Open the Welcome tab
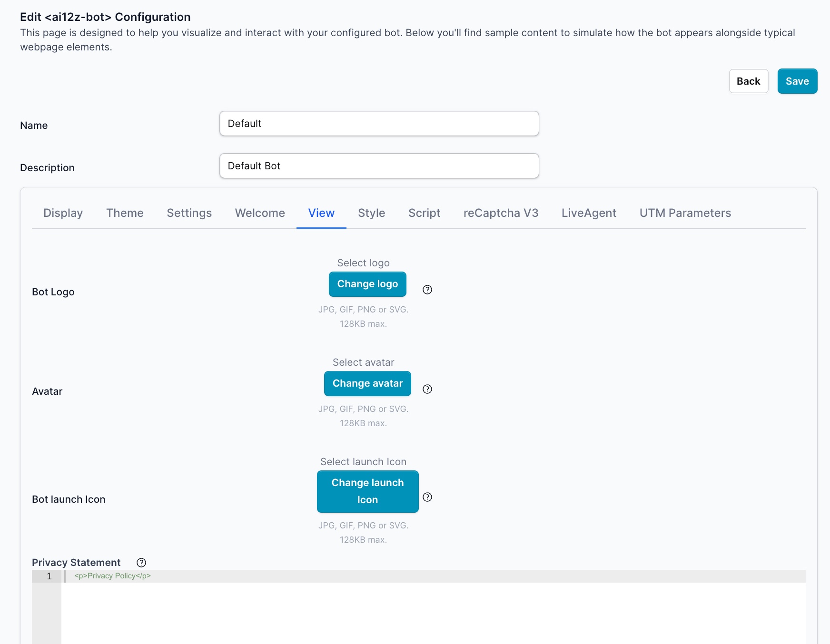The height and width of the screenshot is (644, 830). click(x=260, y=213)
